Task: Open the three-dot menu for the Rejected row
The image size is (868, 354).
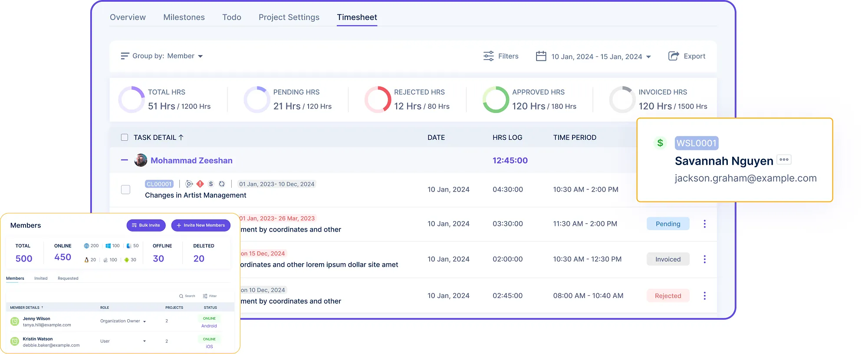Action: (x=704, y=296)
